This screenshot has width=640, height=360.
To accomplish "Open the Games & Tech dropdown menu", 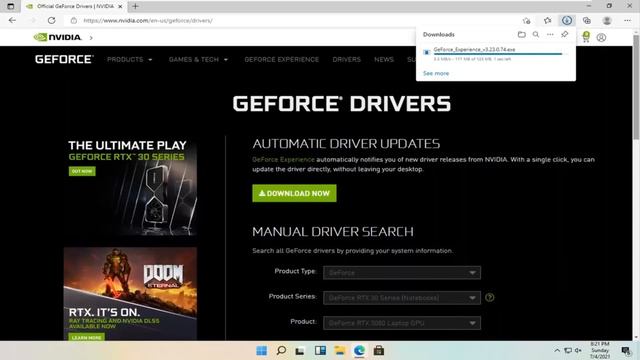I will click(198, 60).
